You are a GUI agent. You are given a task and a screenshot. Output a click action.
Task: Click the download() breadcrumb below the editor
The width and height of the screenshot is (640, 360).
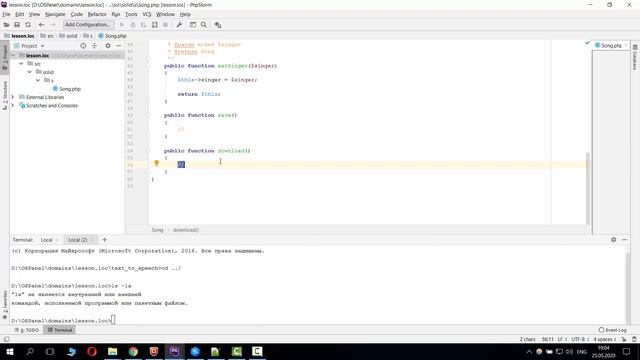pos(186,230)
